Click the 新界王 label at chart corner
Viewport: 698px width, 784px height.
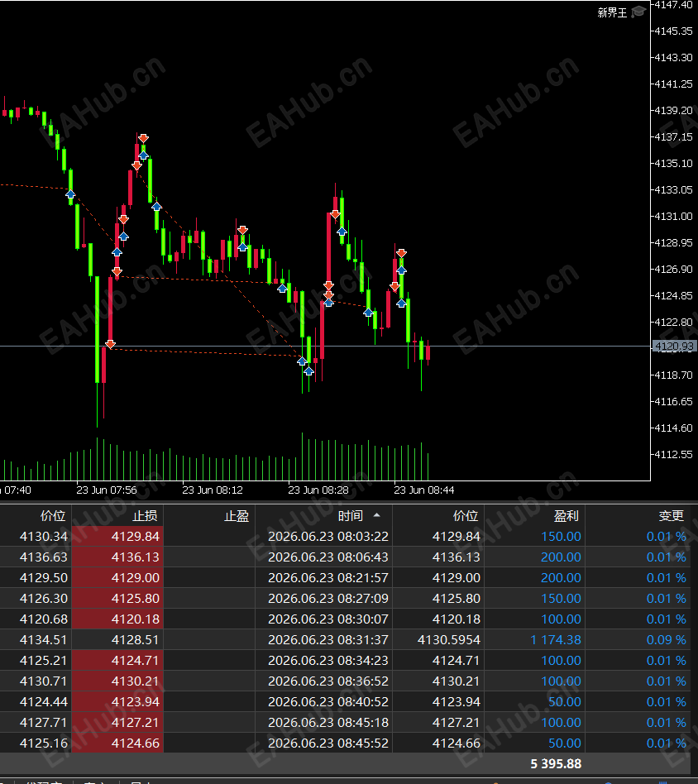pos(612,12)
